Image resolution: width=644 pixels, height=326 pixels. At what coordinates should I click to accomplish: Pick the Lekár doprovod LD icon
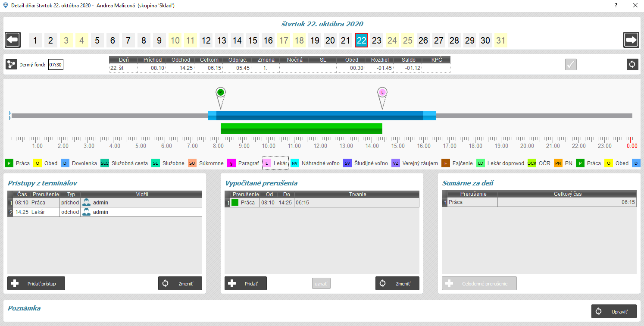tap(481, 163)
